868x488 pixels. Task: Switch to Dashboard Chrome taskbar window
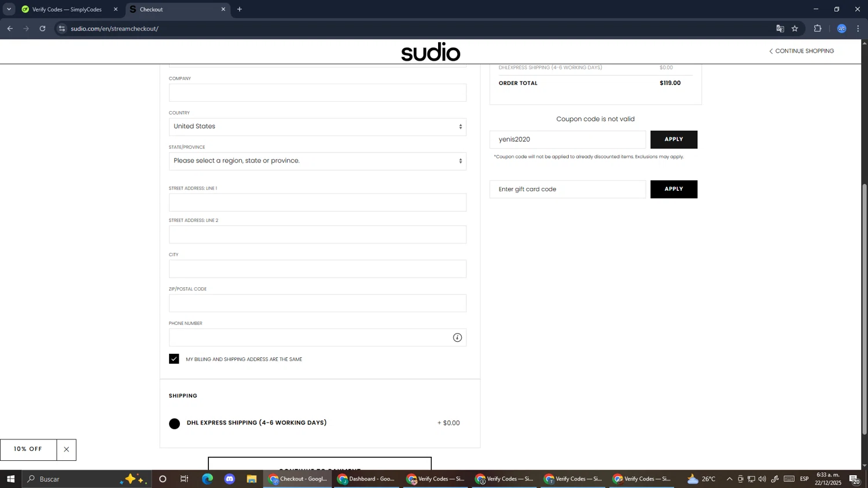[x=367, y=479]
